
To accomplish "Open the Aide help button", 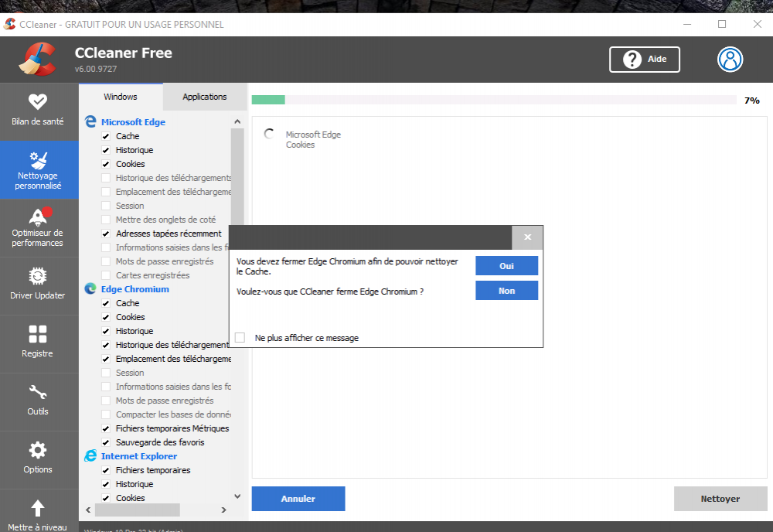I will coord(645,60).
